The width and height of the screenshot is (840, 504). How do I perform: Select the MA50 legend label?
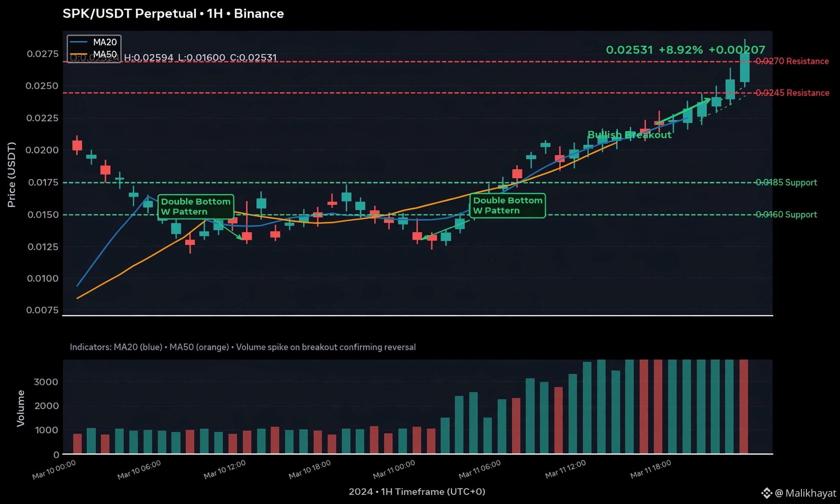[105, 54]
